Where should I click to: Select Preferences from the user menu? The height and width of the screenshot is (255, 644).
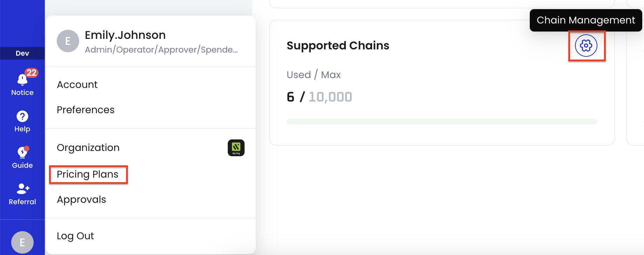point(85,110)
